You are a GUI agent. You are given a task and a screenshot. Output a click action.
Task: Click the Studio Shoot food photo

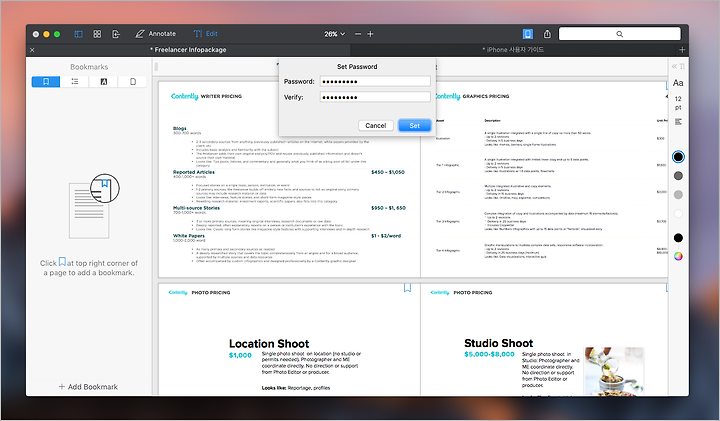(614, 371)
